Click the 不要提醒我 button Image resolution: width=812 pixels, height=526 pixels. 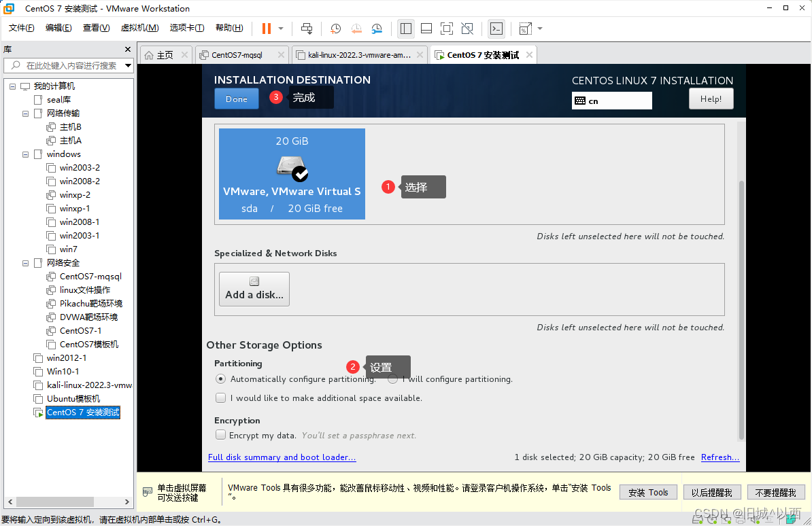point(776,492)
